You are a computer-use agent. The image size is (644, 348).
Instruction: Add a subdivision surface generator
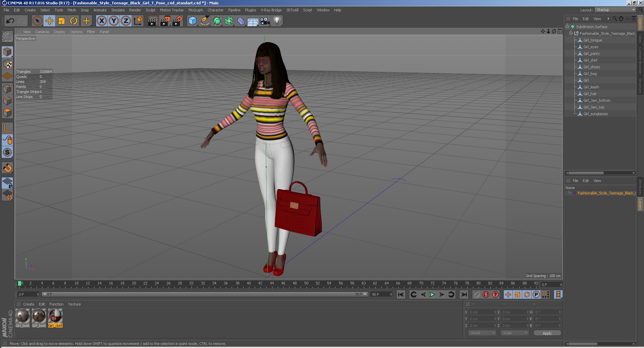(x=217, y=21)
